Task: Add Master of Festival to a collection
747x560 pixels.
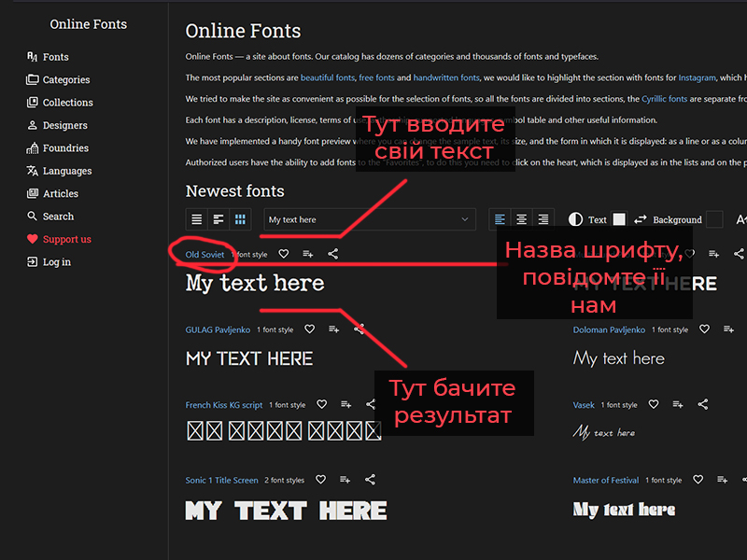Action: 723,480
